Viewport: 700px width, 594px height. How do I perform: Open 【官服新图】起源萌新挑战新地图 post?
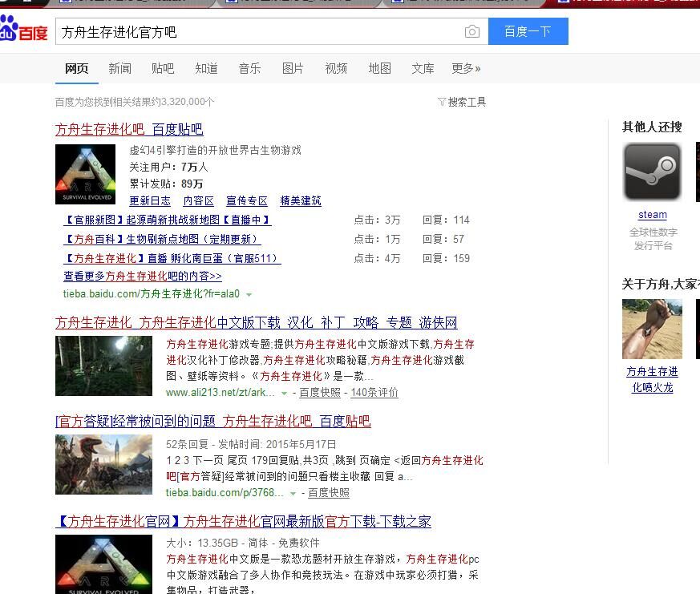pyautogui.click(x=168, y=220)
